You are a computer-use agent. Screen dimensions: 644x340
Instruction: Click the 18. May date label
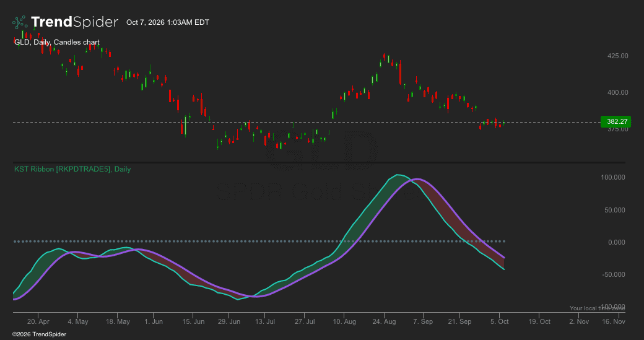118,321
